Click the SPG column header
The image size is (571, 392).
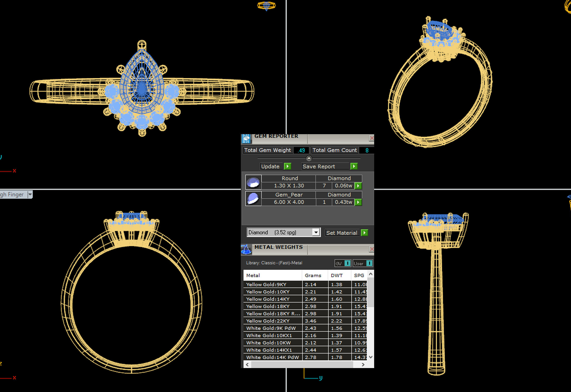359,275
